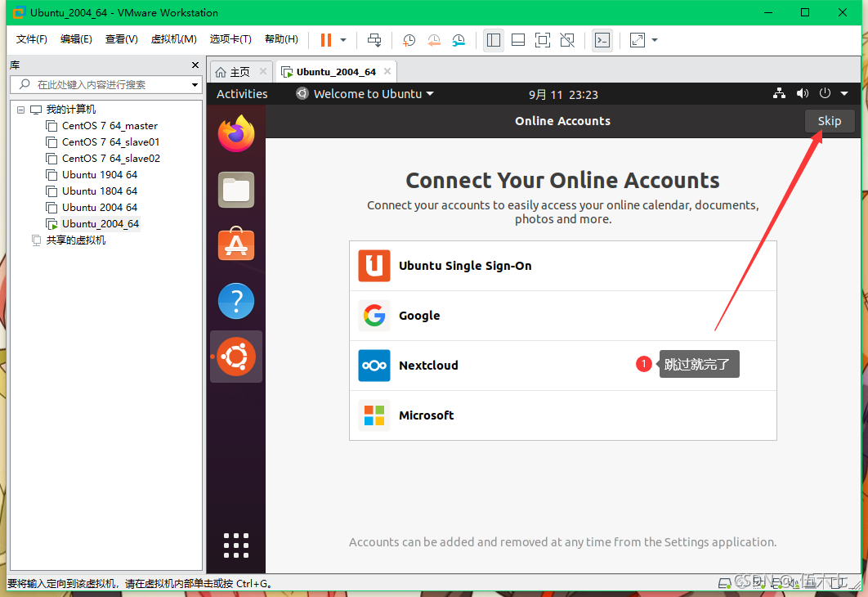Toggle the library sidebar view icon
The height and width of the screenshot is (597, 868).
coord(493,40)
